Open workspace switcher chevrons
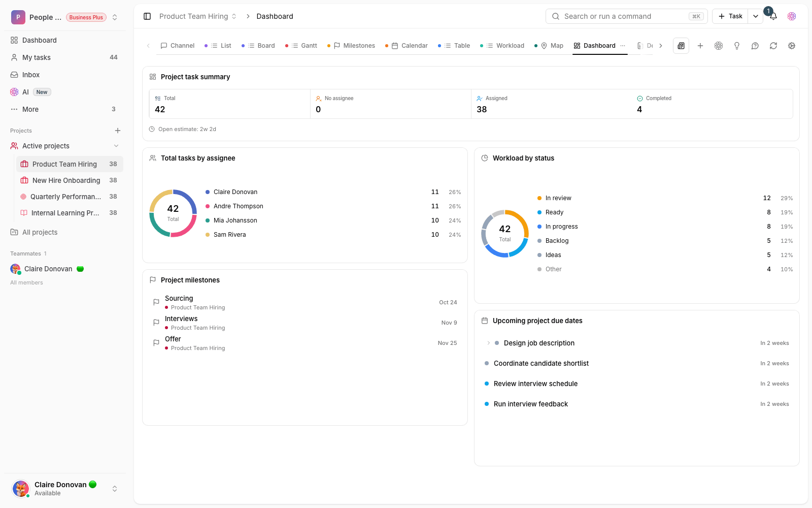Image resolution: width=812 pixels, height=508 pixels. (x=115, y=17)
